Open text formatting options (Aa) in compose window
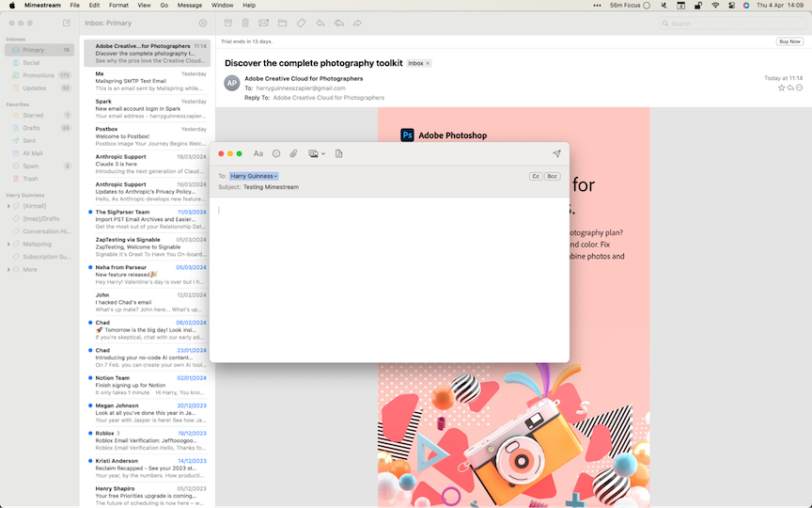 (x=258, y=153)
